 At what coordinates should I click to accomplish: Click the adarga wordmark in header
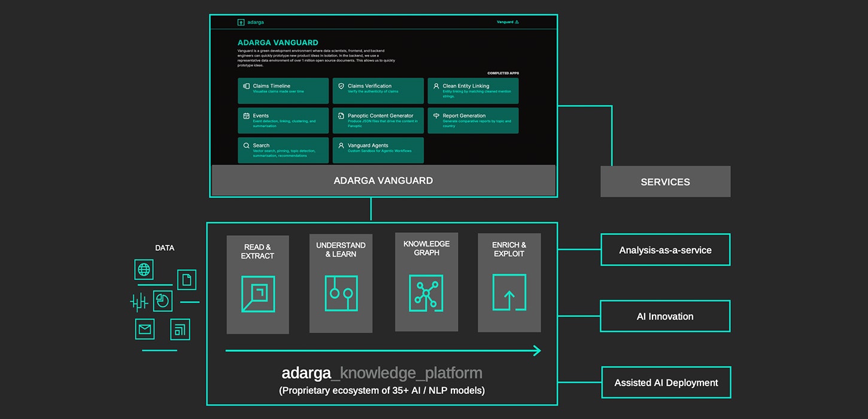pyautogui.click(x=256, y=22)
